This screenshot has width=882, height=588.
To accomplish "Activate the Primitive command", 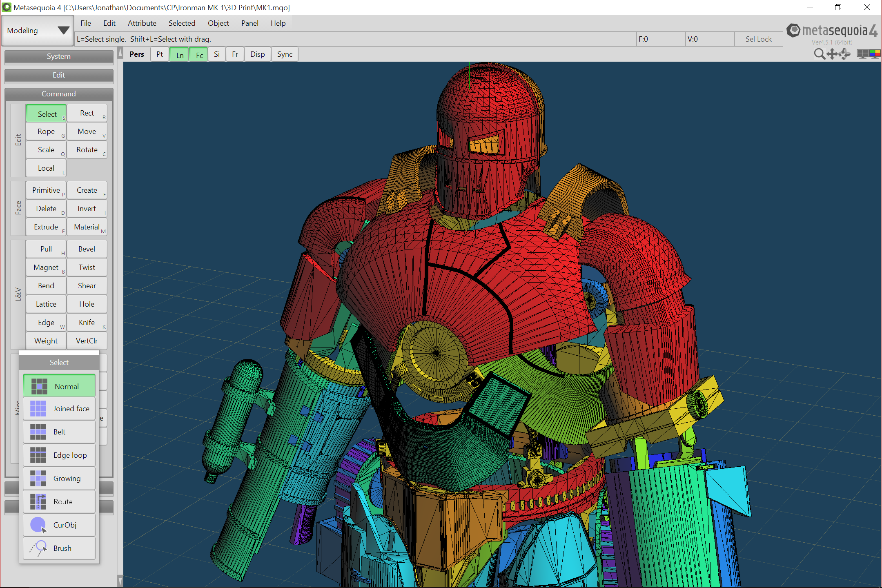I will pos(46,190).
